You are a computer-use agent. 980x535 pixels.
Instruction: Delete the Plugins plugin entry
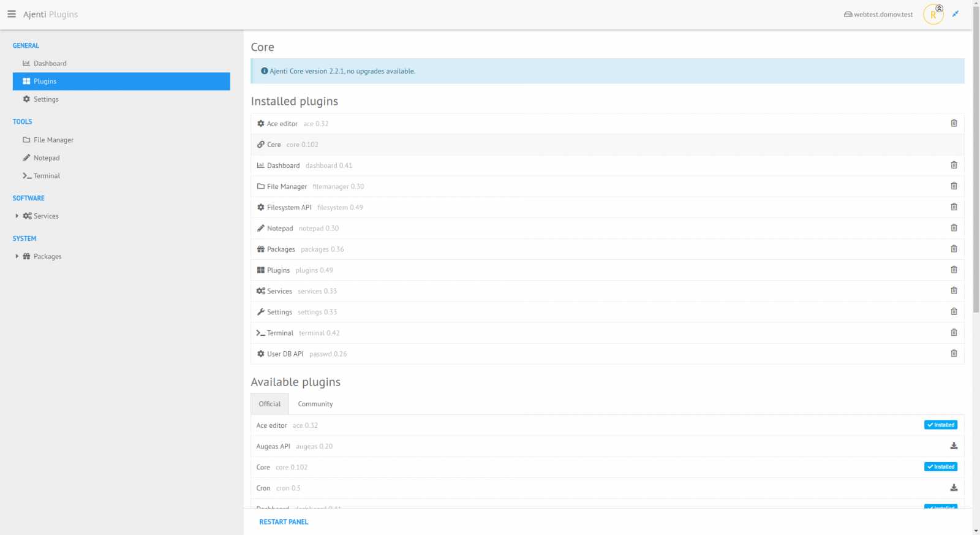pyautogui.click(x=954, y=270)
